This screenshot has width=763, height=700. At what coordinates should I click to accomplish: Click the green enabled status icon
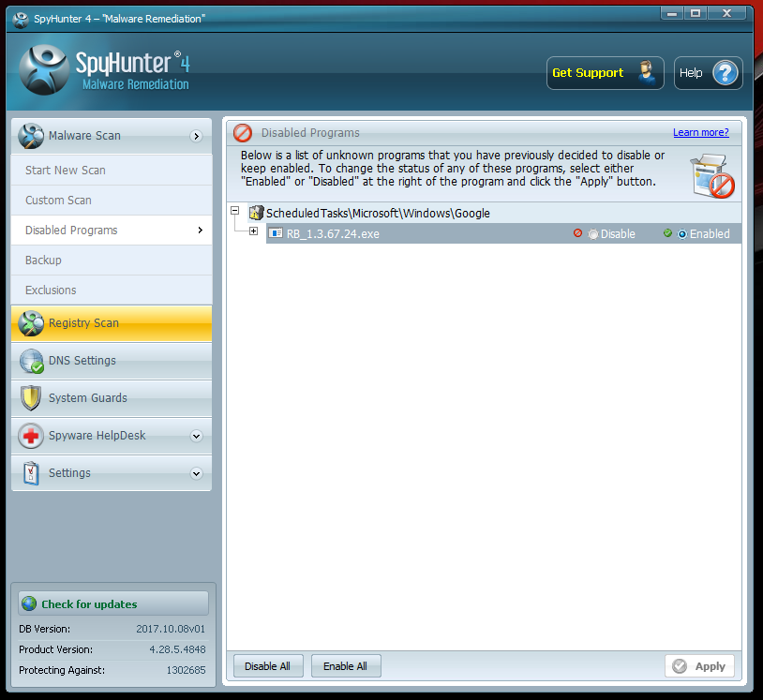[x=667, y=233]
